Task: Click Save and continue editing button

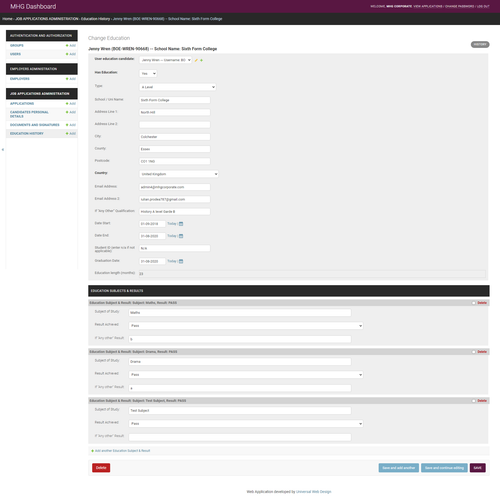Action: (x=444, y=468)
